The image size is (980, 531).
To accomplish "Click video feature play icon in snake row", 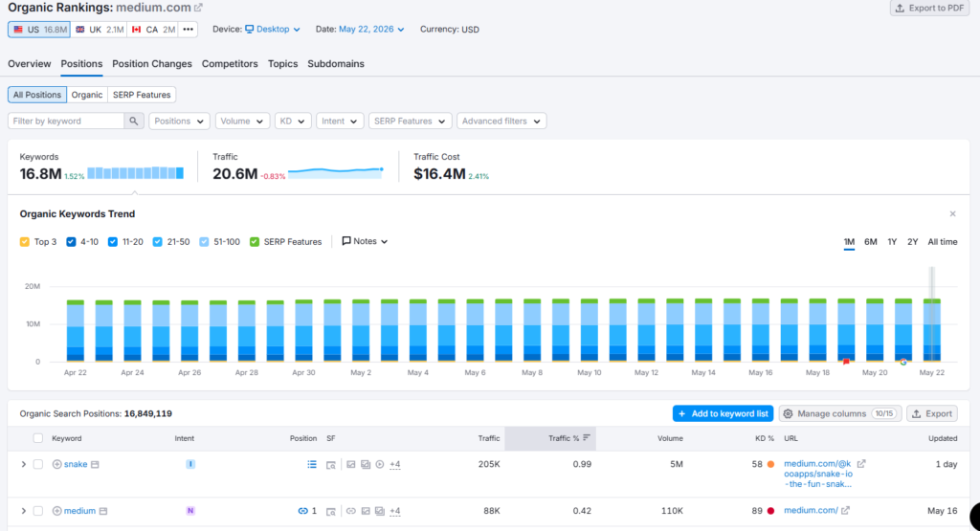I will (x=380, y=464).
